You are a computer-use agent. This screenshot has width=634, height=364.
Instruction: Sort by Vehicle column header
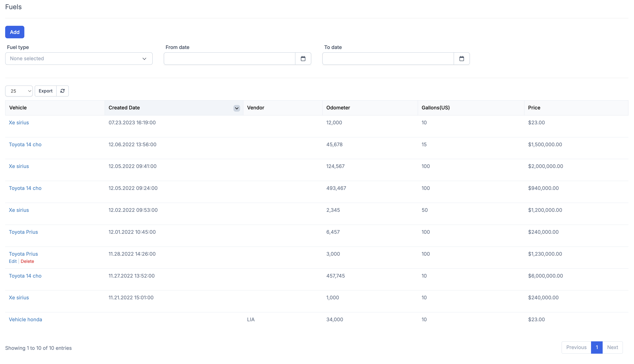click(18, 108)
